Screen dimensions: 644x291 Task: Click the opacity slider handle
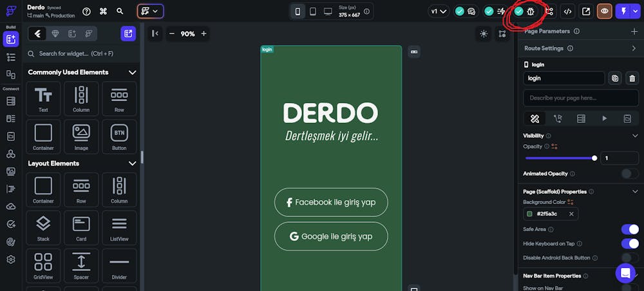pos(594,158)
